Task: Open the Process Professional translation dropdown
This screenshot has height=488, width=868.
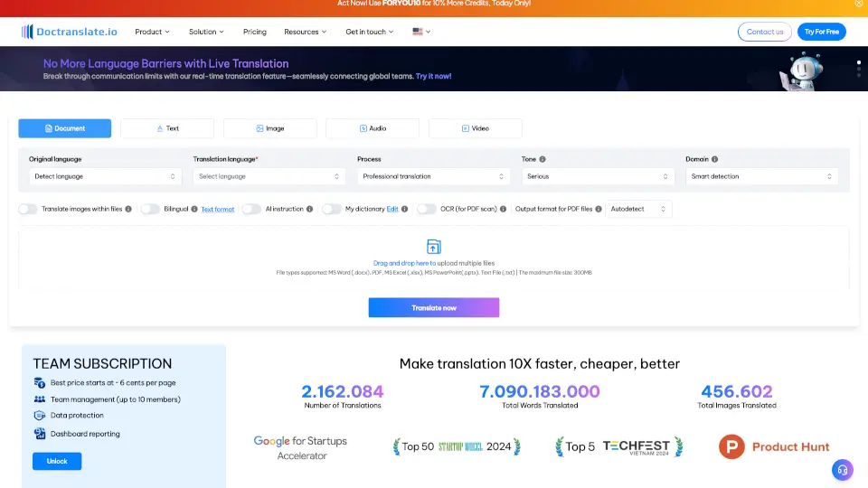Action: [433, 176]
